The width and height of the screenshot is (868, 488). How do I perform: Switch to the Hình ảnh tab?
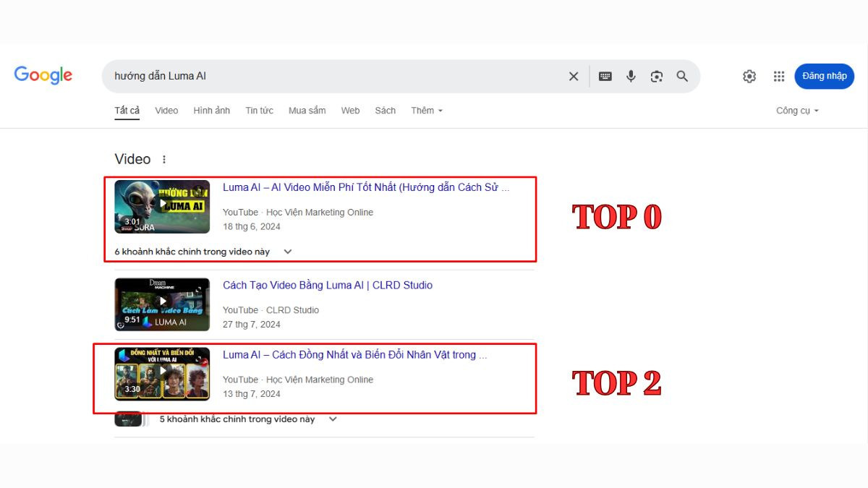(211, 111)
